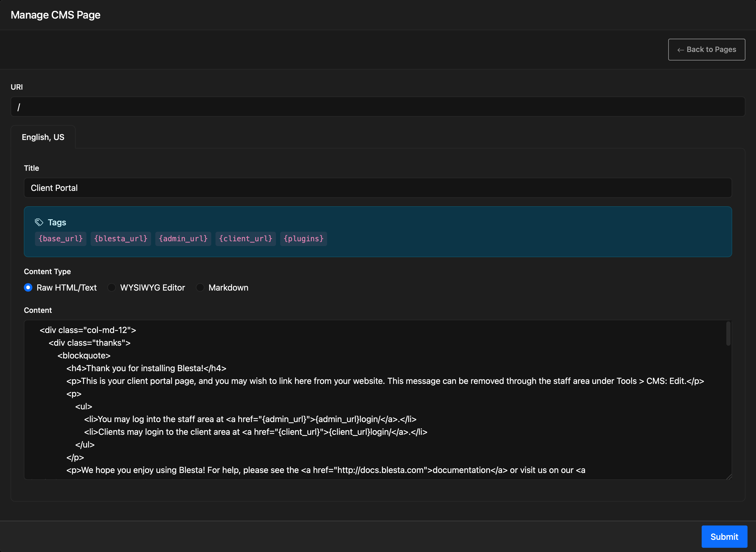
Task: Click into the Title field
Action: pyautogui.click(x=378, y=188)
